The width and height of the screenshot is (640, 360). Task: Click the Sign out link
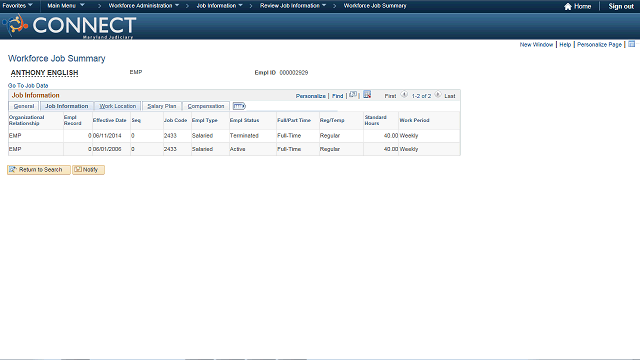pyautogui.click(x=621, y=6)
